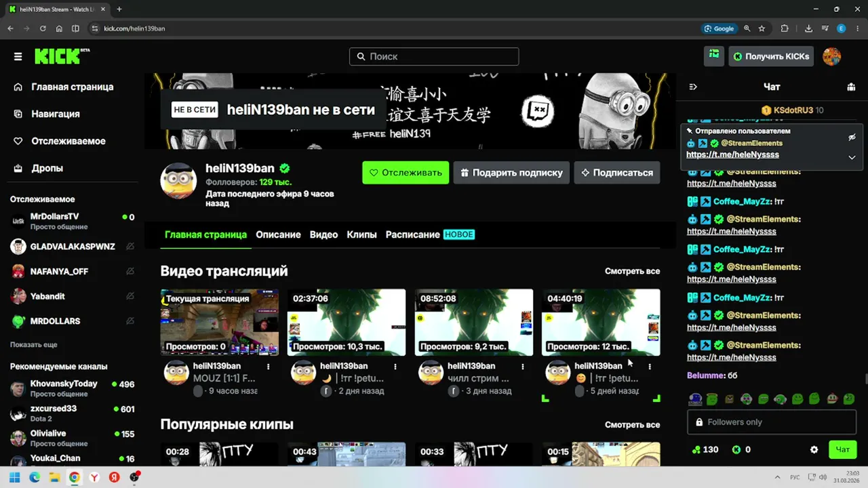This screenshot has height=488, width=868.
Task: Open the Chrome three-dot menu
Action: click(858, 28)
